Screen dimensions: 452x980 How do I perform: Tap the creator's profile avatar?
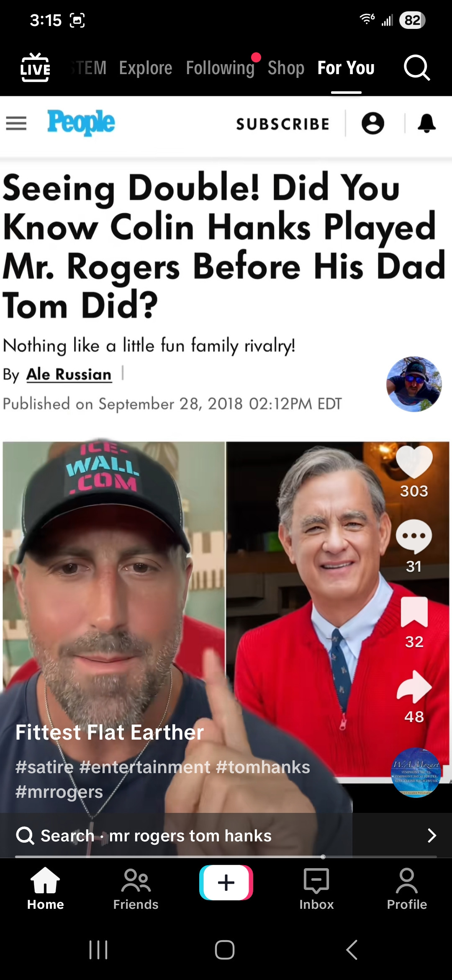(x=414, y=384)
